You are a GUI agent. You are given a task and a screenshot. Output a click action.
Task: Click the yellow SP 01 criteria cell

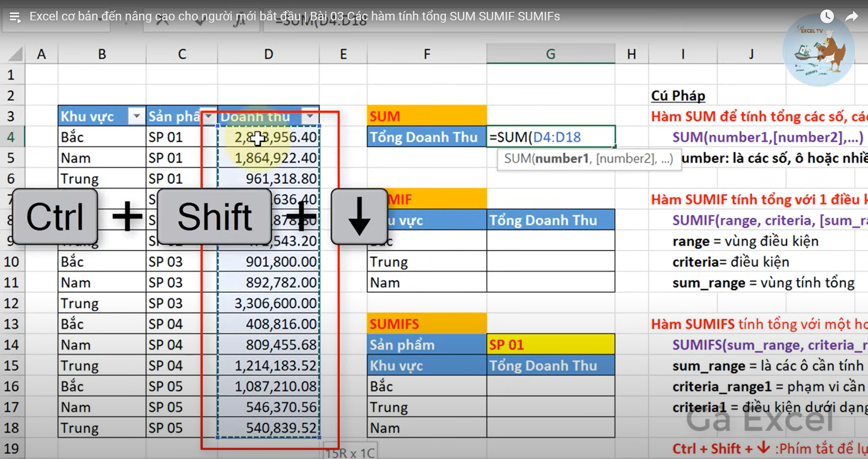[x=551, y=345]
